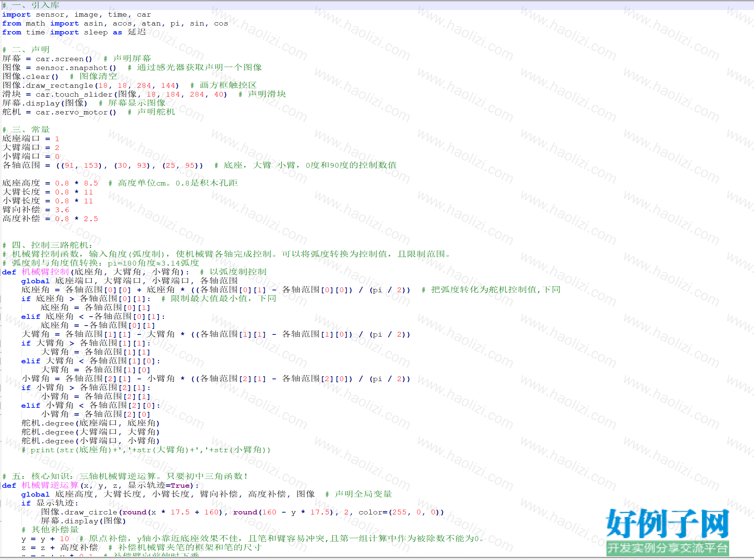Click the 'global 底座端口, 大臂端口' line
This screenshot has height=560, width=754.
129,281
